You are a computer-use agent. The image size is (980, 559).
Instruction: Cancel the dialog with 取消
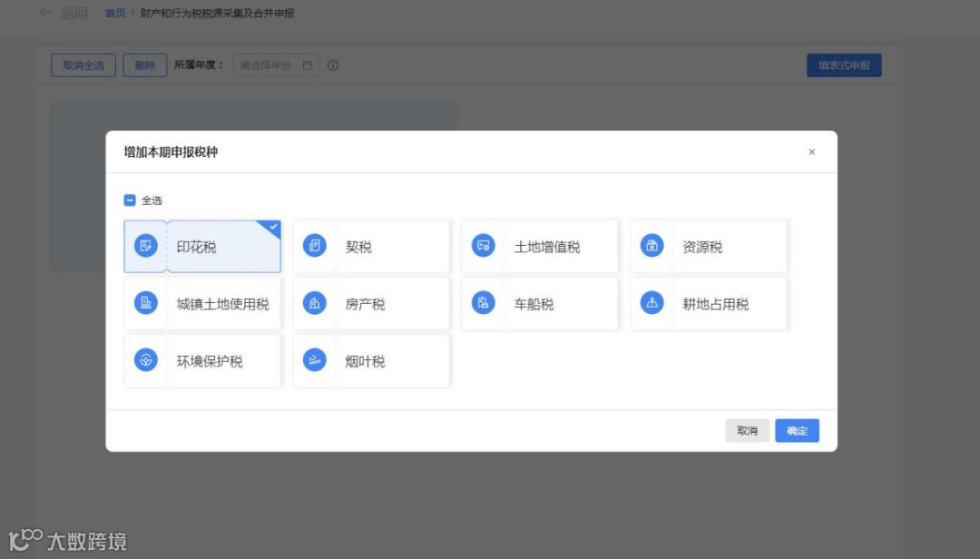pos(747,431)
